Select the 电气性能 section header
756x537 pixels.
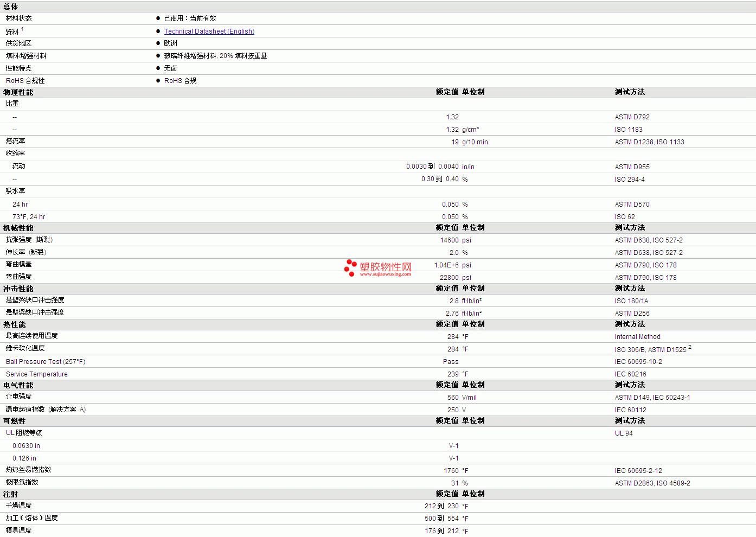pos(18,385)
